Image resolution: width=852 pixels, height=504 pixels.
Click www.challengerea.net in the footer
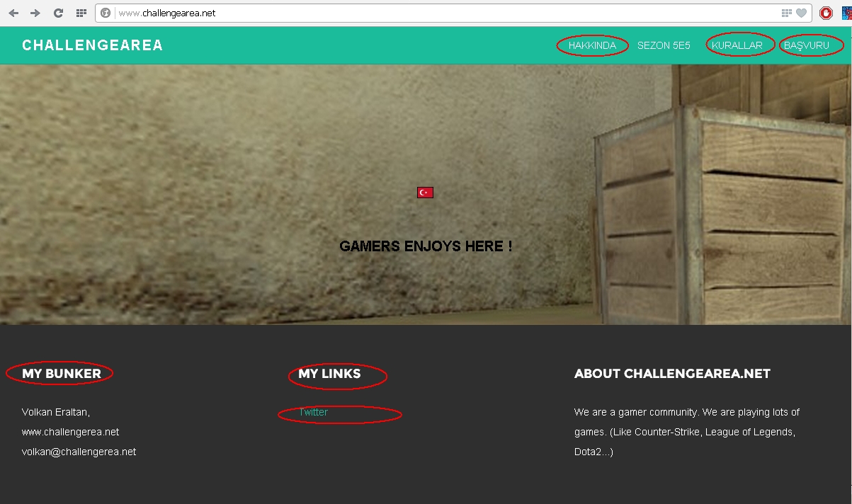tap(71, 432)
